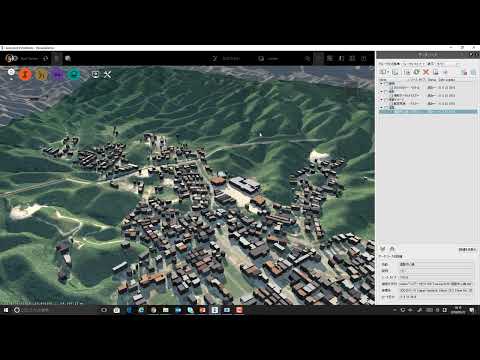Open the notification center icon in system tray

472,310
